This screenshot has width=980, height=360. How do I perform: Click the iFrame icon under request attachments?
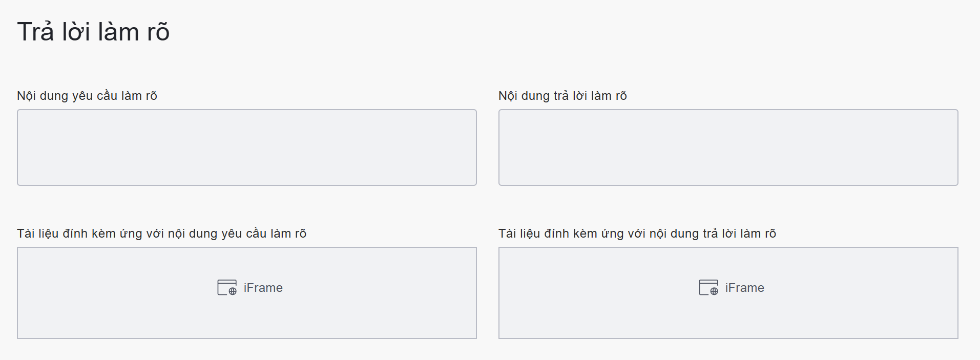[226, 287]
